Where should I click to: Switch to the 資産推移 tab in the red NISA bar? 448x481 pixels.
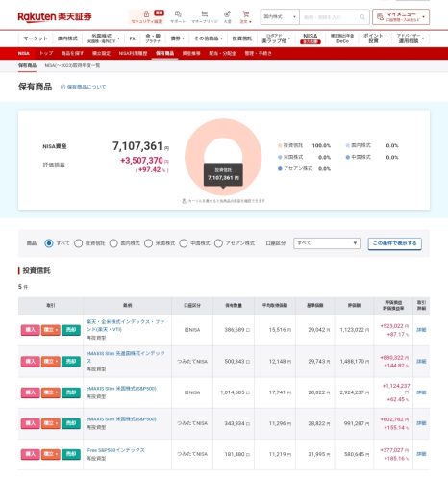coord(191,53)
